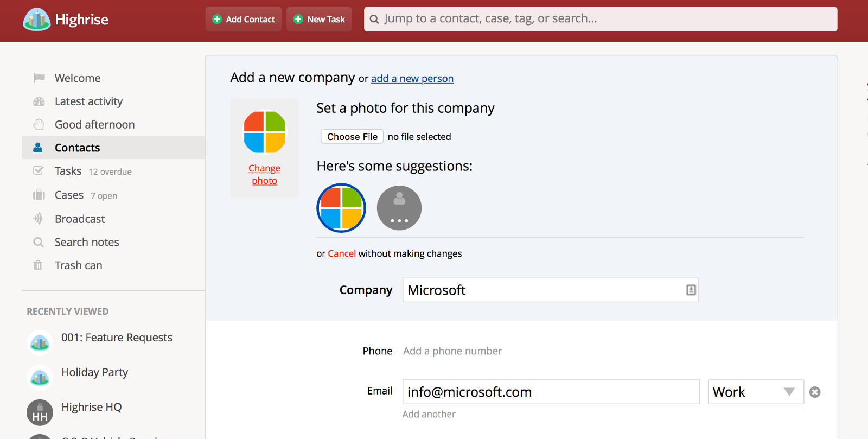The image size is (868, 439).
Task: Open the Work email type dropdown
Action: point(755,392)
